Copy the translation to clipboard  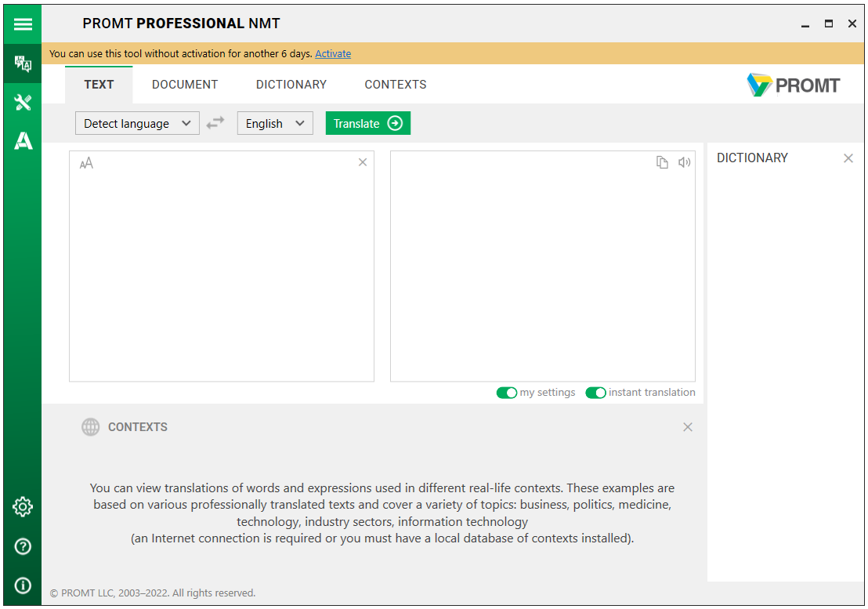662,162
